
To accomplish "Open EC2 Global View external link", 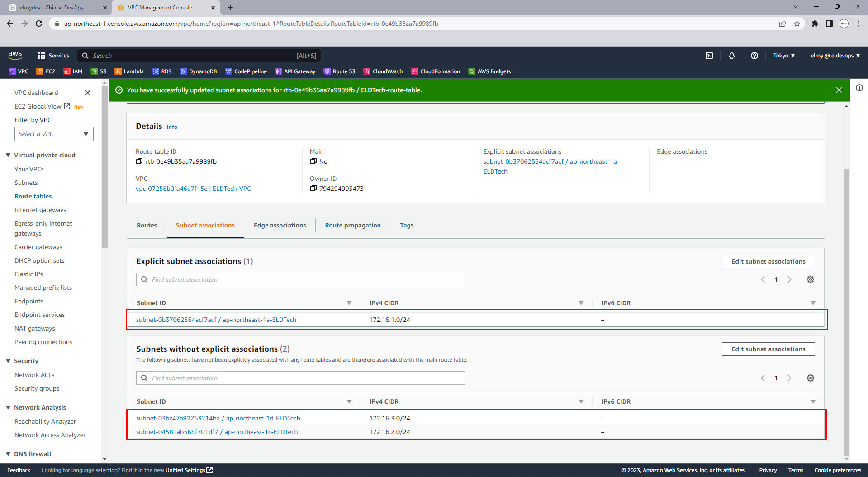I will [42, 106].
